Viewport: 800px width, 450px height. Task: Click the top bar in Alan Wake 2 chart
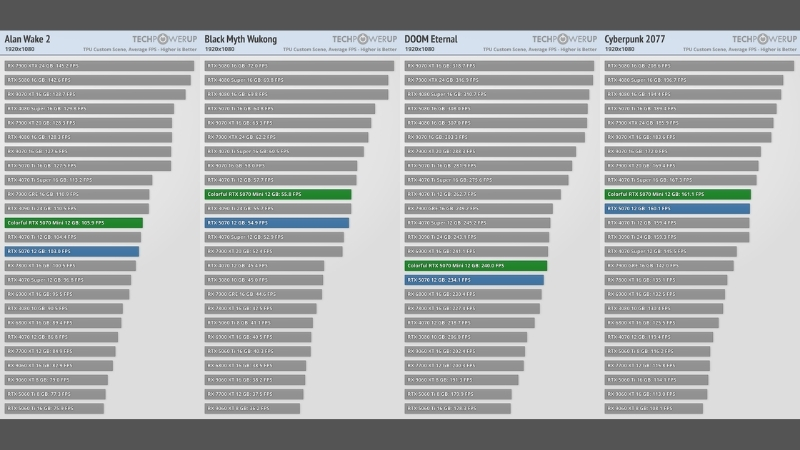coord(99,65)
